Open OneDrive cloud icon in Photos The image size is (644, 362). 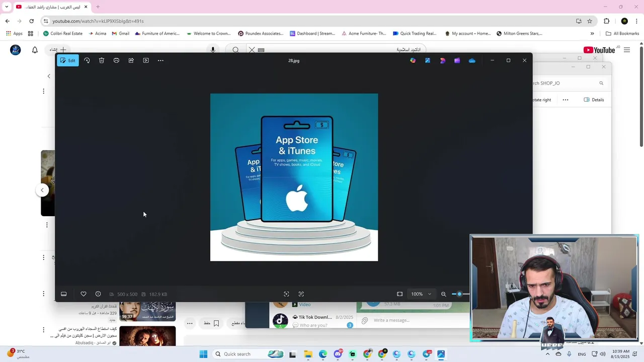[472, 60]
